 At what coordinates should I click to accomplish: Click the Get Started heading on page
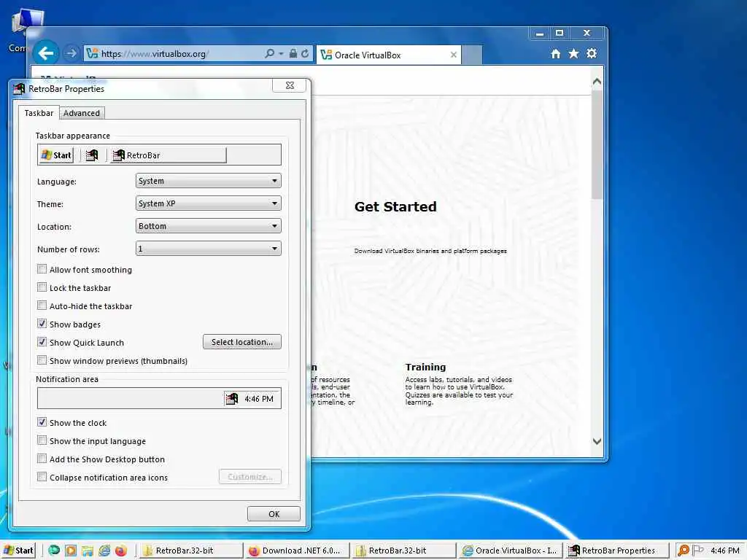pyautogui.click(x=395, y=206)
